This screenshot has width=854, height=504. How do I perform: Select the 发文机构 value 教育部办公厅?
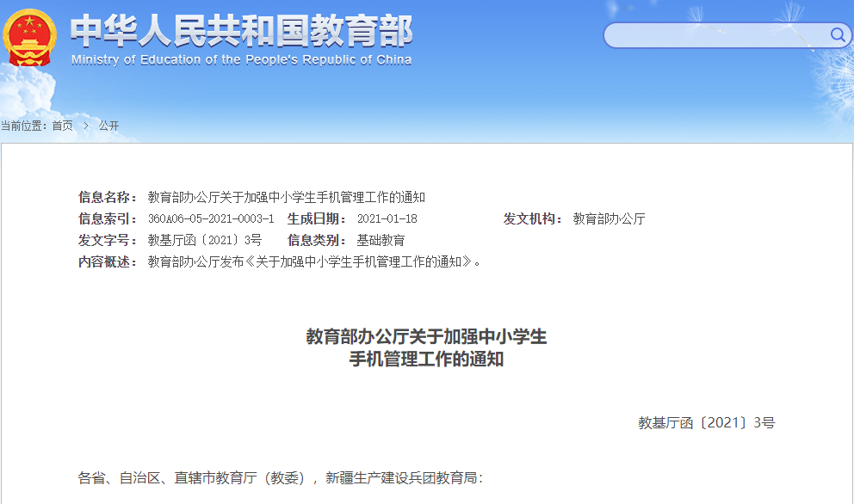(x=607, y=217)
